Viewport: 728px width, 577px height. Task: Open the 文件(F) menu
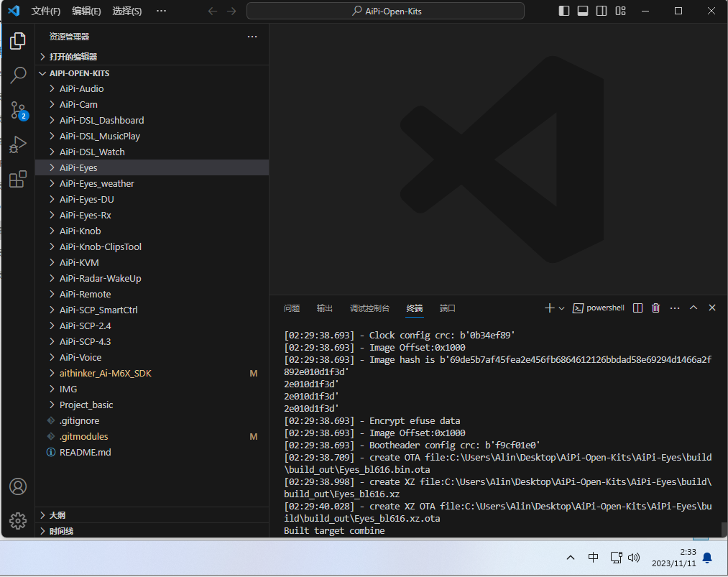(45, 11)
